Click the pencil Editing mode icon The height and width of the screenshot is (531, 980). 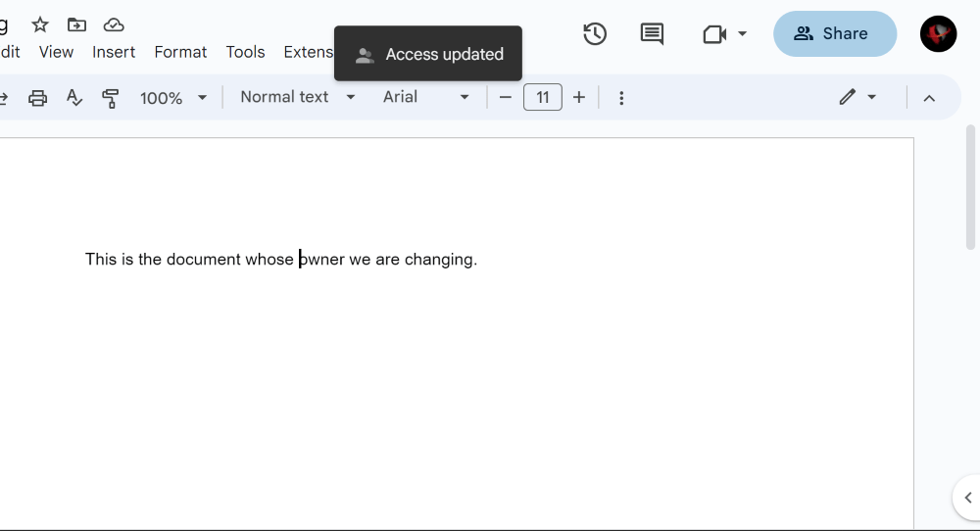pyautogui.click(x=847, y=97)
